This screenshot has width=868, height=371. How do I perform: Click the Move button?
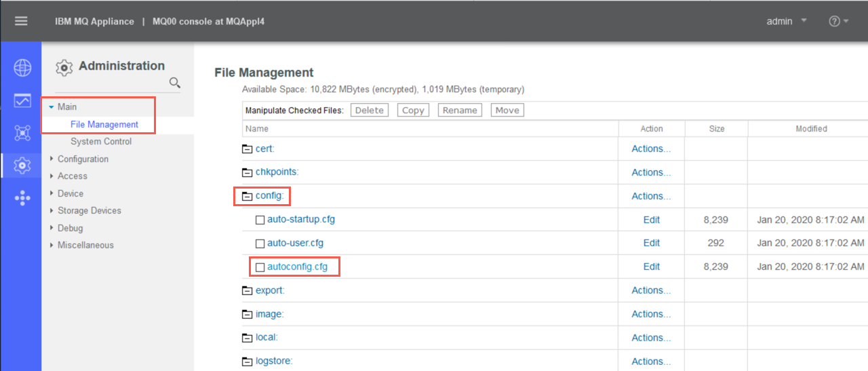[x=507, y=111]
